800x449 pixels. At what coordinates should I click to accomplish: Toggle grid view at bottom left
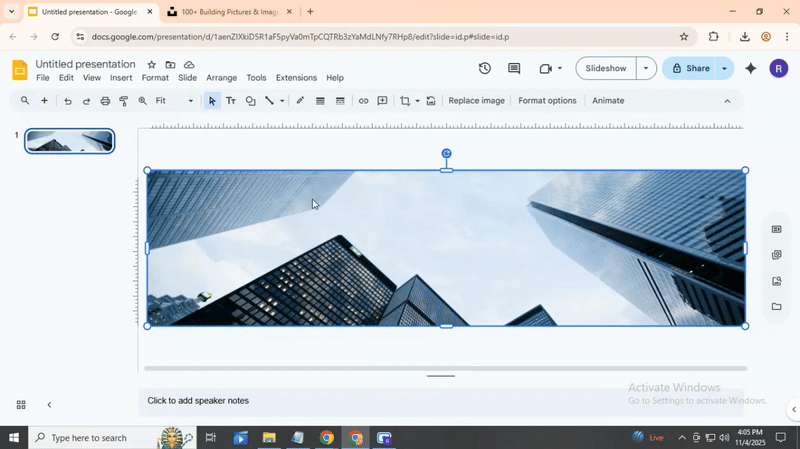click(x=21, y=405)
